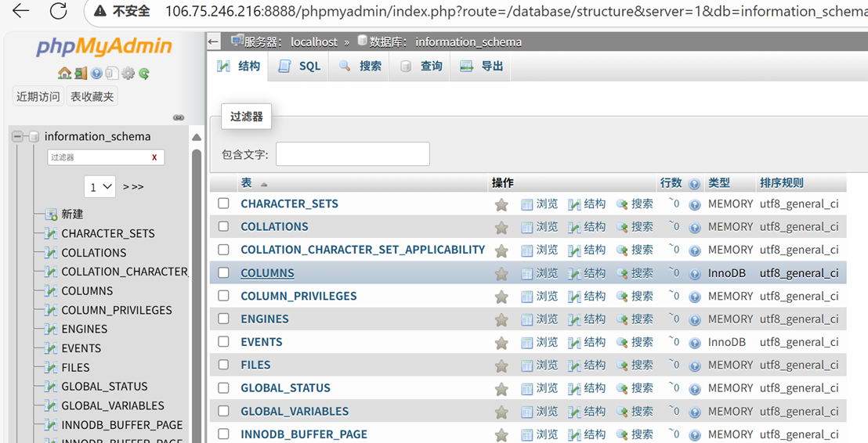Open the page number dropdown in sidebar
The image size is (868, 443).
[x=99, y=186]
